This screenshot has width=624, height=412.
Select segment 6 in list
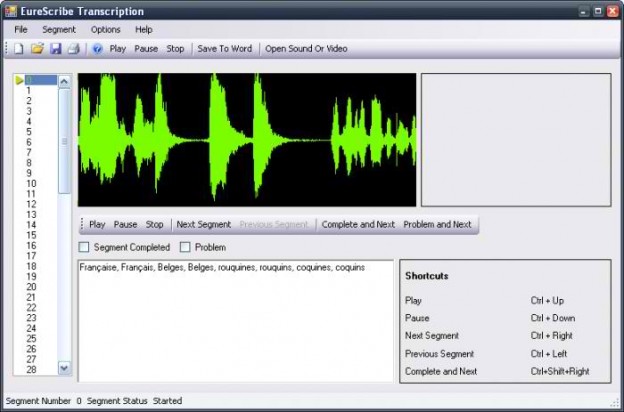tap(29, 142)
